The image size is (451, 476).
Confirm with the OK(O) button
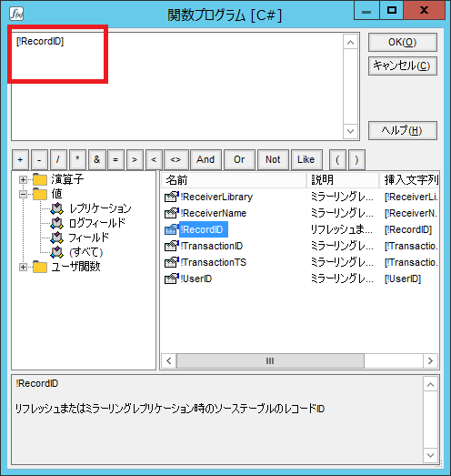pyautogui.click(x=403, y=42)
